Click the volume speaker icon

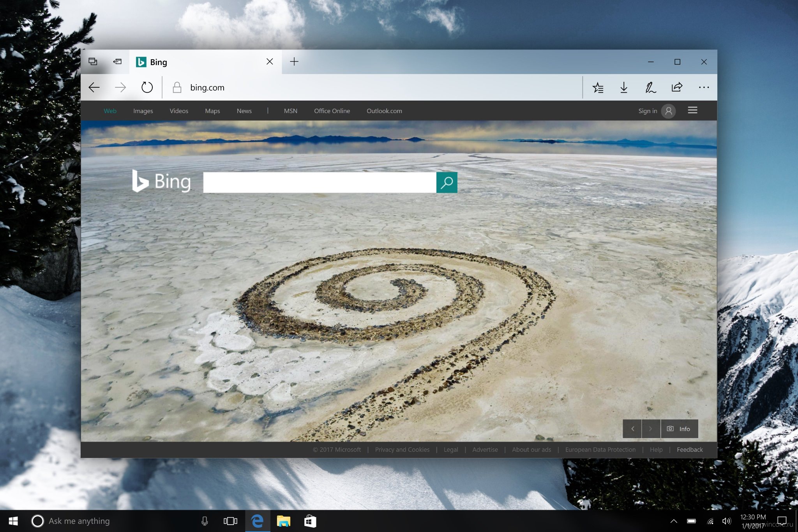(x=727, y=521)
